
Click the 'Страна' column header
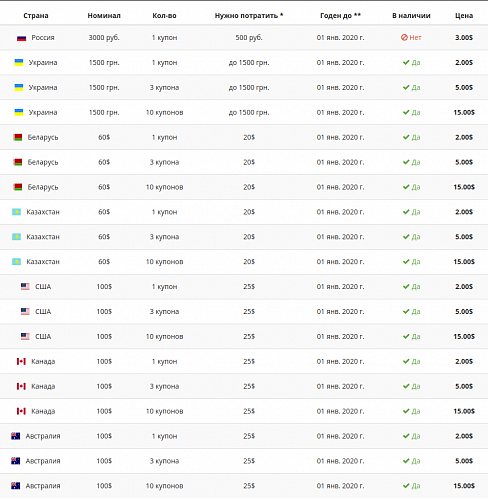click(36, 16)
